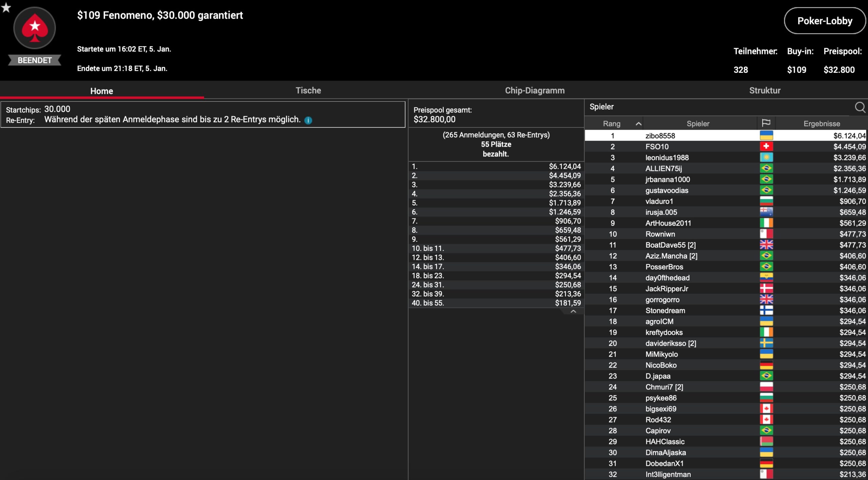Click the Poker-Lobby button
Viewport: 868px width, 480px height.
pos(824,21)
